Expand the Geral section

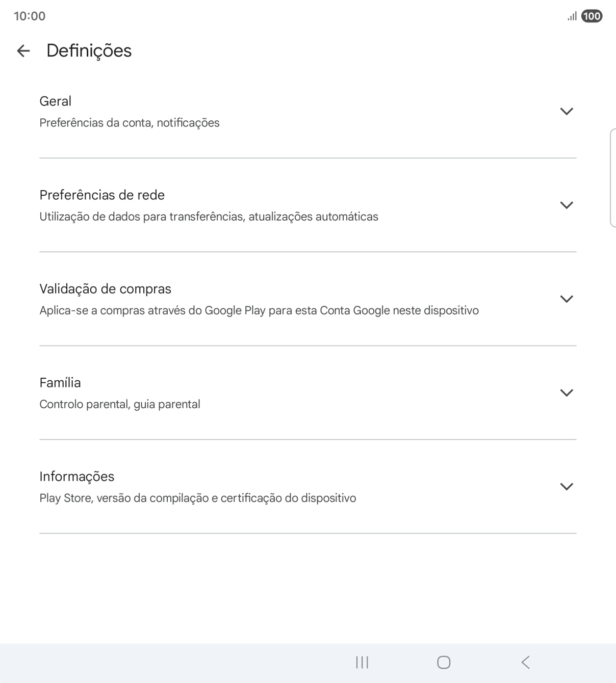tap(567, 111)
